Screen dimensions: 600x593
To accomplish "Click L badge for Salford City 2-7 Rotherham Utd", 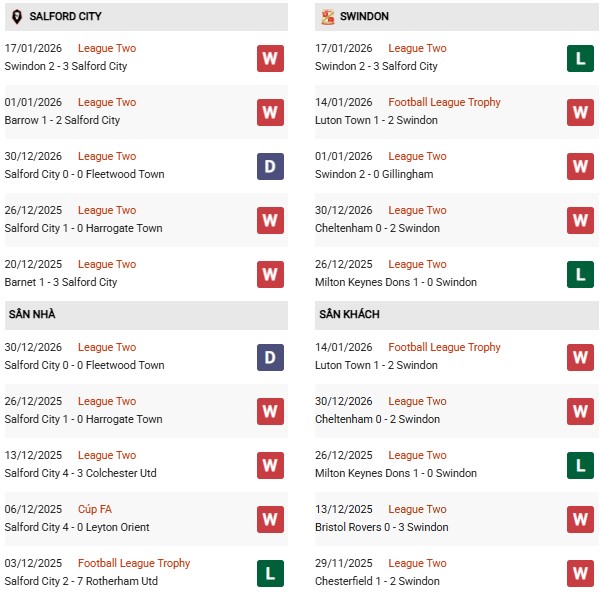I will [x=270, y=573].
